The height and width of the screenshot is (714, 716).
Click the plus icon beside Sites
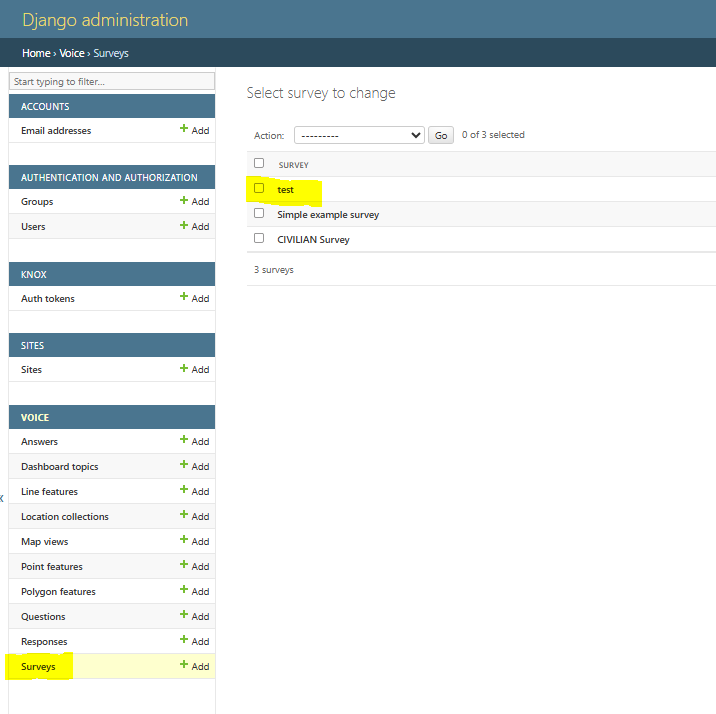pyautogui.click(x=184, y=369)
